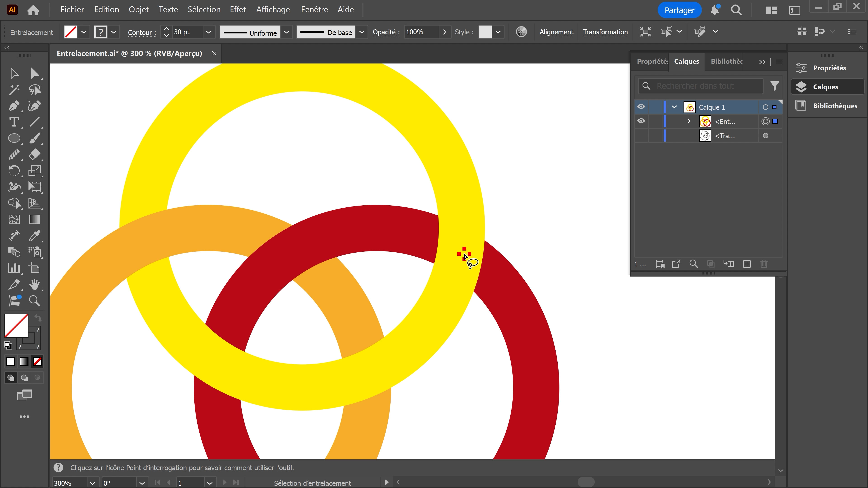Choose the Mesh tool
This screenshot has height=488, width=868.
point(14,220)
